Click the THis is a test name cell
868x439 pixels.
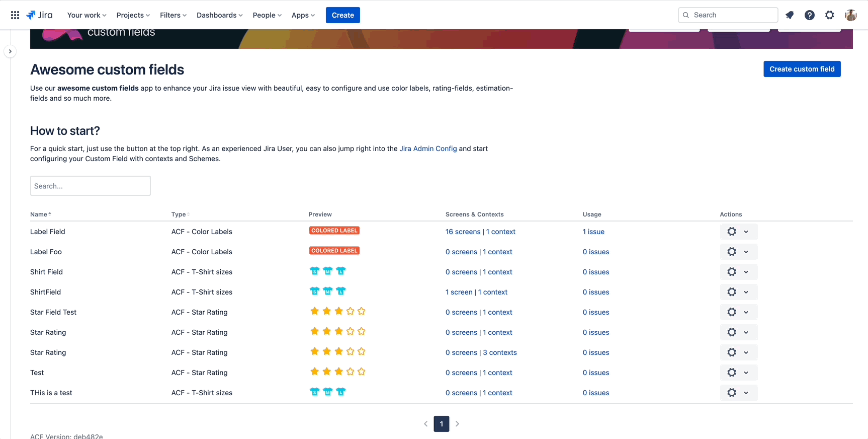pyautogui.click(x=51, y=393)
